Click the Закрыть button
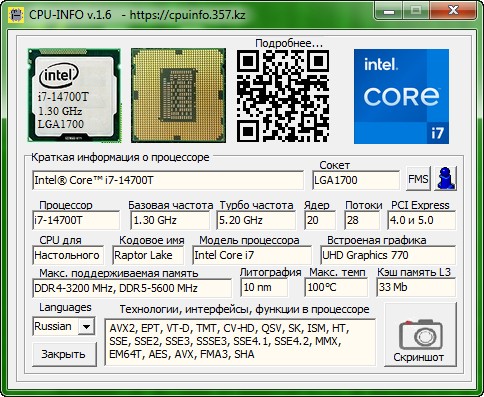The width and height of the screenshot is (484, 397). click(64, 354)
